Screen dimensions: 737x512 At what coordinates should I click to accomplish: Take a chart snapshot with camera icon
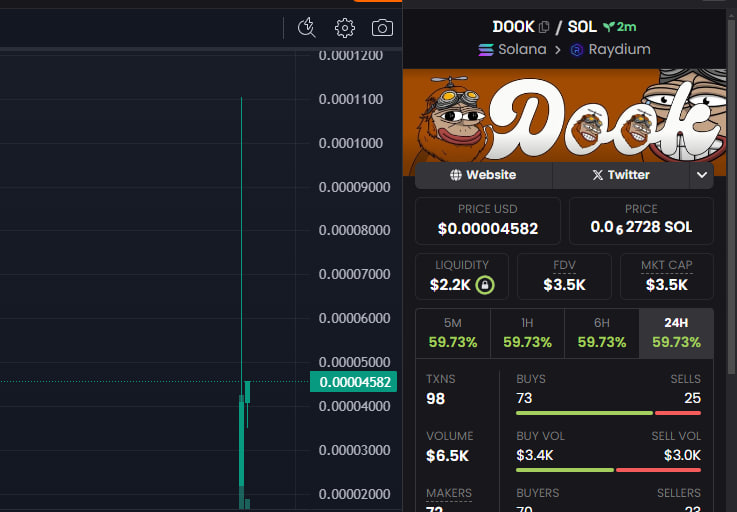coord(382,28)
